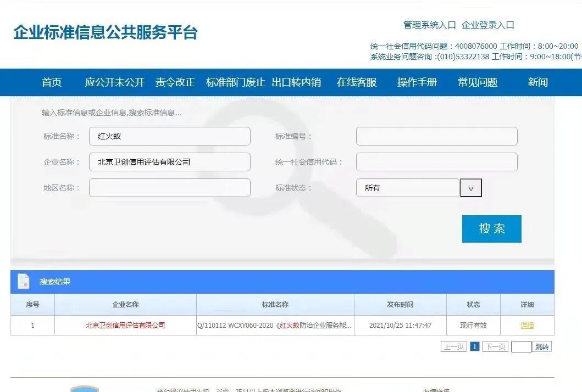582x392 pixels.
Task: Click the 标准编号 input field
Action: [436, 136]
